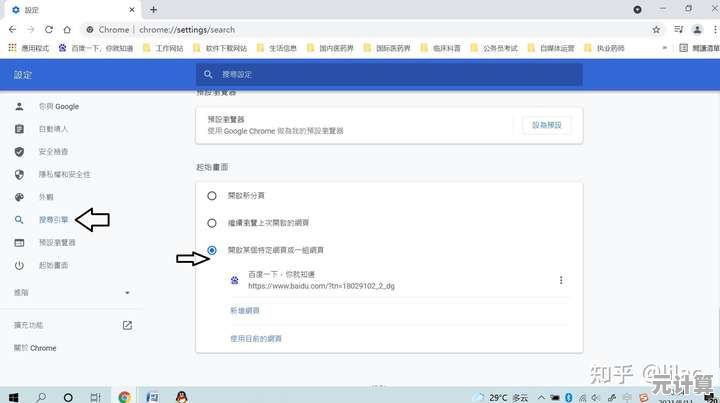This screenshot has height=403, width=720.
Task: Click the Bluetooth icon in system tray
Action: click(x=568, y=397)
